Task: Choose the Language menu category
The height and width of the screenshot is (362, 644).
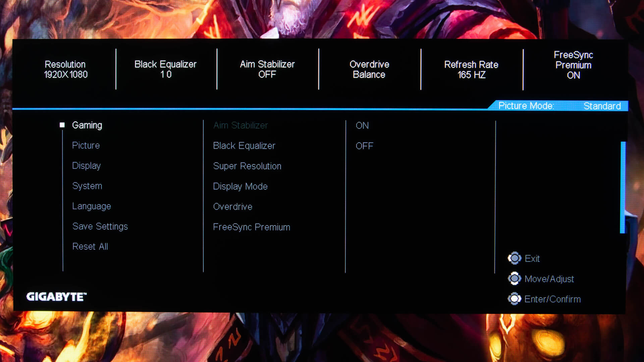Action: (x=91, y=206)
